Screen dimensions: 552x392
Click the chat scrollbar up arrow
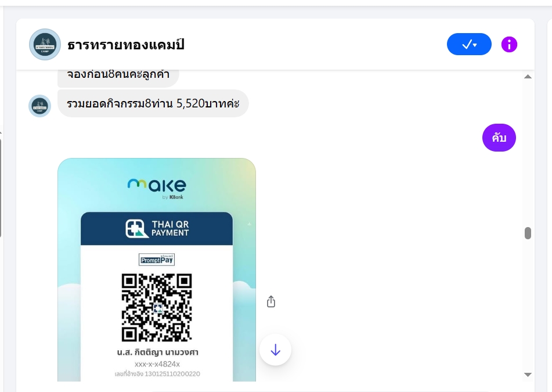tap(528, 77)
